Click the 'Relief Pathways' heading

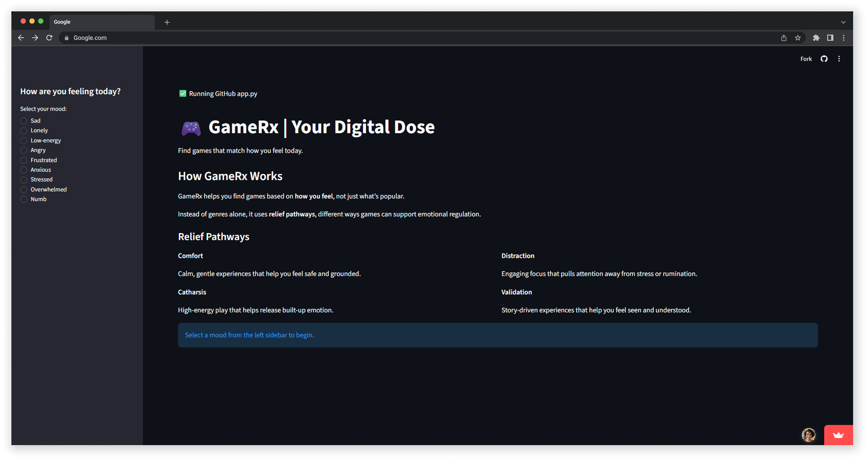(213, 237)
